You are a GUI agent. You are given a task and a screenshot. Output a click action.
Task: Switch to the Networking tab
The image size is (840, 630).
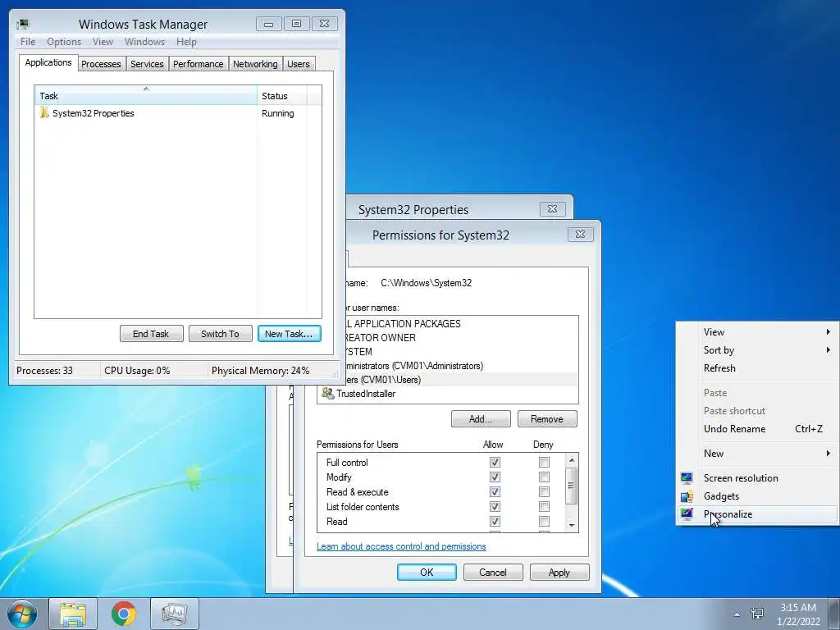[x=256, y=64]
